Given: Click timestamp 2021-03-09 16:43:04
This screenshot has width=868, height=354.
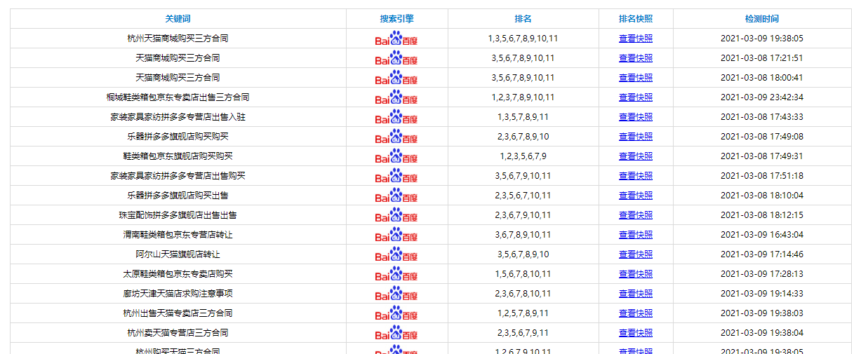Looking at the screenshot, I should (x=762, y=235).
